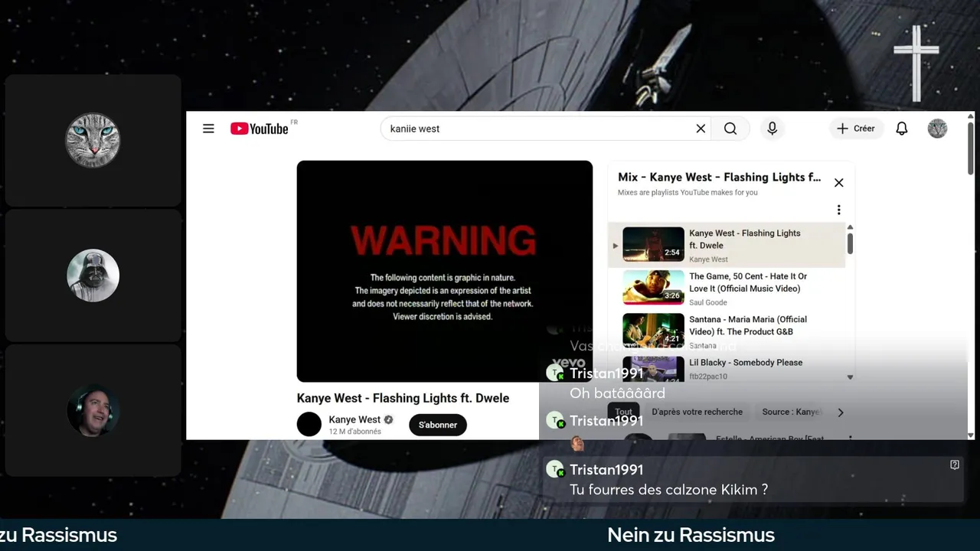Image resolution: width=980 pixels, height=551 pixels.
Task: Start voice search with the microphone icon
Action: [772, 129]
